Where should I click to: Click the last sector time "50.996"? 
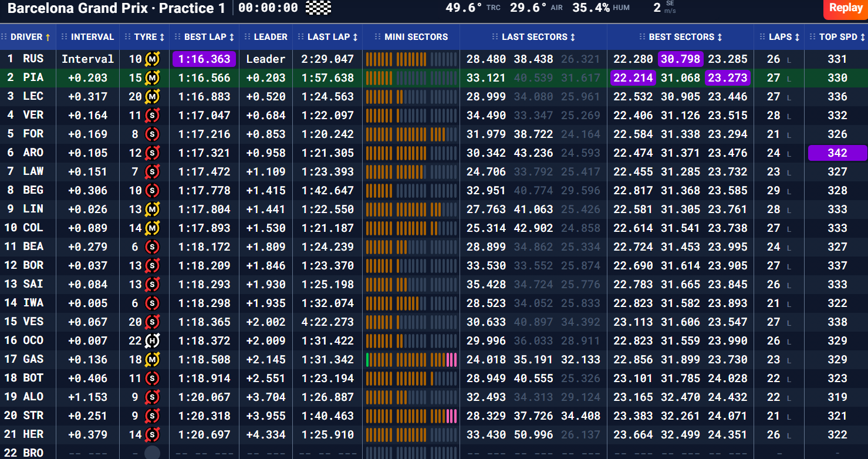[x=533, y=434]
